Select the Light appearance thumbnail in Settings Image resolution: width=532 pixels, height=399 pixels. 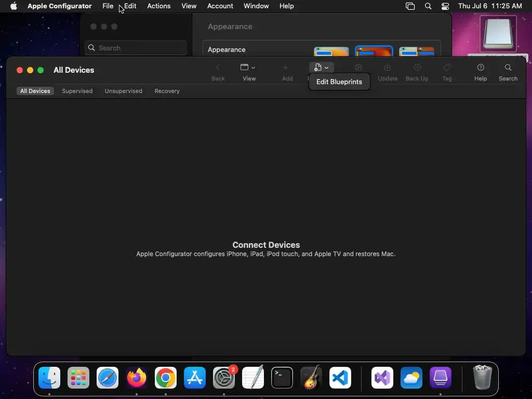click(x=331, y=51)
